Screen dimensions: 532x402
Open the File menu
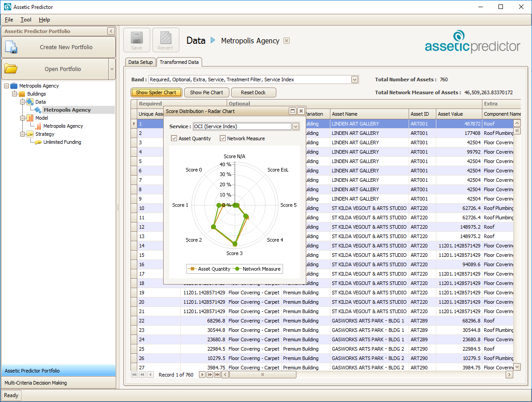(9, 20)
